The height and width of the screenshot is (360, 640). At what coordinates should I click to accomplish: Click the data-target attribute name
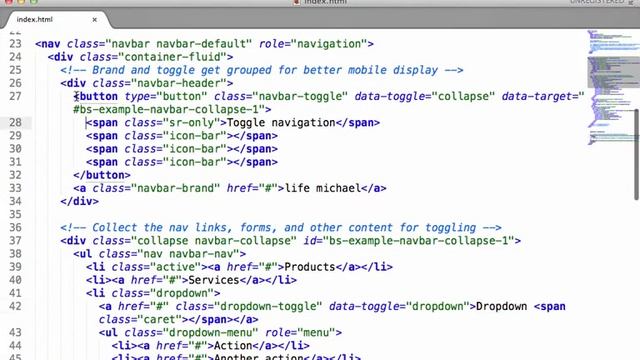coord(536,96)
